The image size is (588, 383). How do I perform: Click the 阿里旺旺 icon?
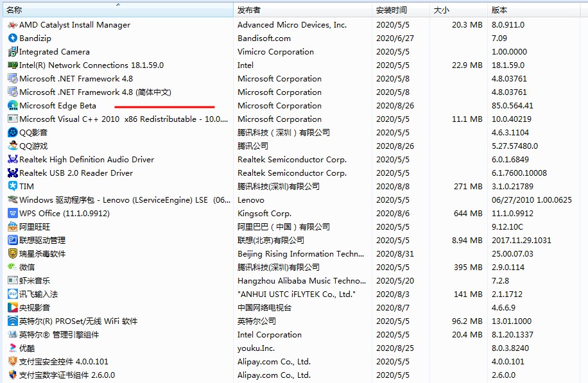pos(13,226)
